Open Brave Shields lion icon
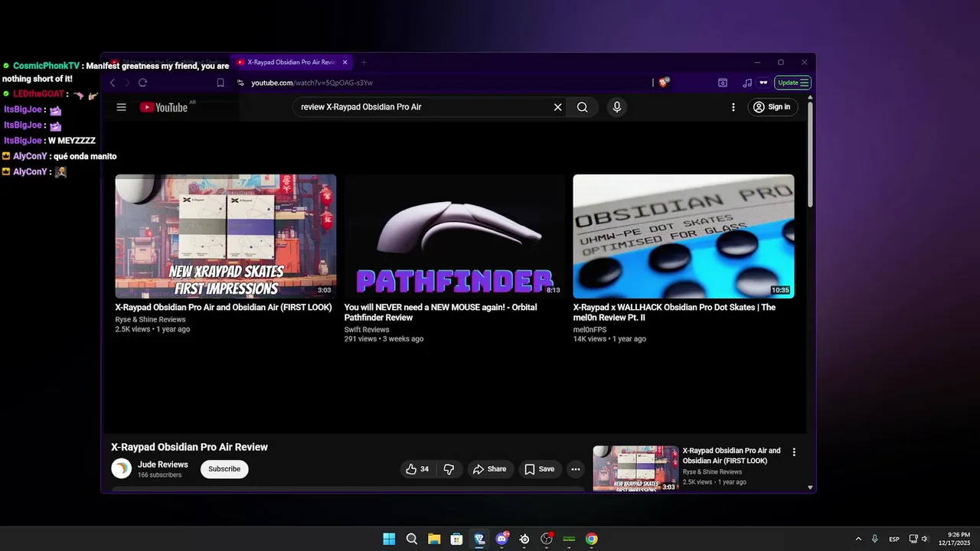Viewport: 980px width, 551px height. coord(664,82)
